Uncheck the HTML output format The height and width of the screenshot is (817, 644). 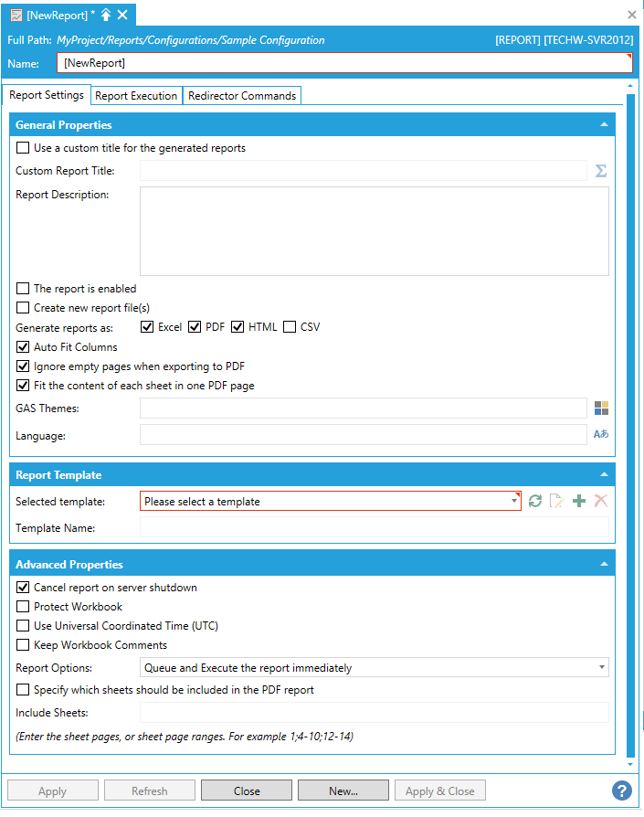(x=238, y=327)
